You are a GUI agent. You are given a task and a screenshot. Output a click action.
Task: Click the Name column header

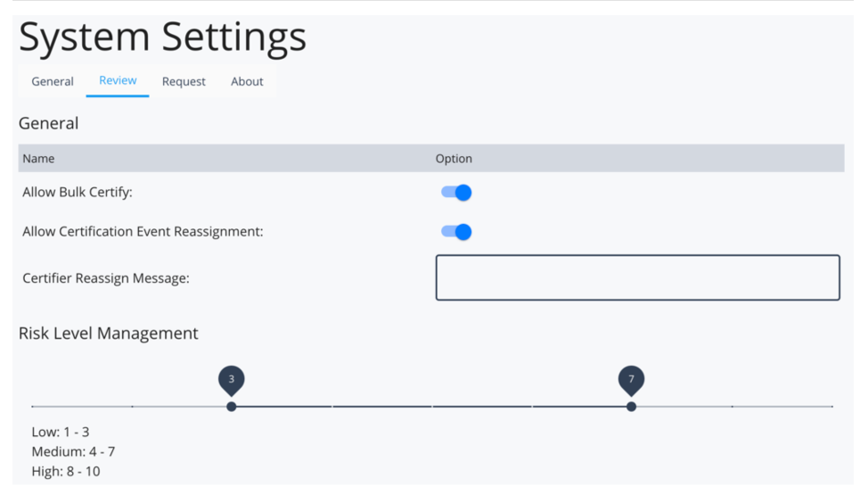pyautogui.click(x=38, y=159)
